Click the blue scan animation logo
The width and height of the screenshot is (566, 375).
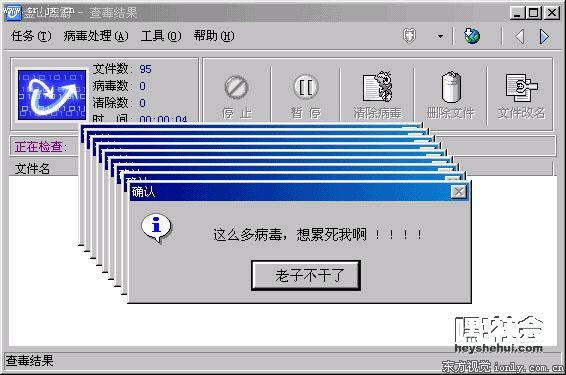coord(52,95)
